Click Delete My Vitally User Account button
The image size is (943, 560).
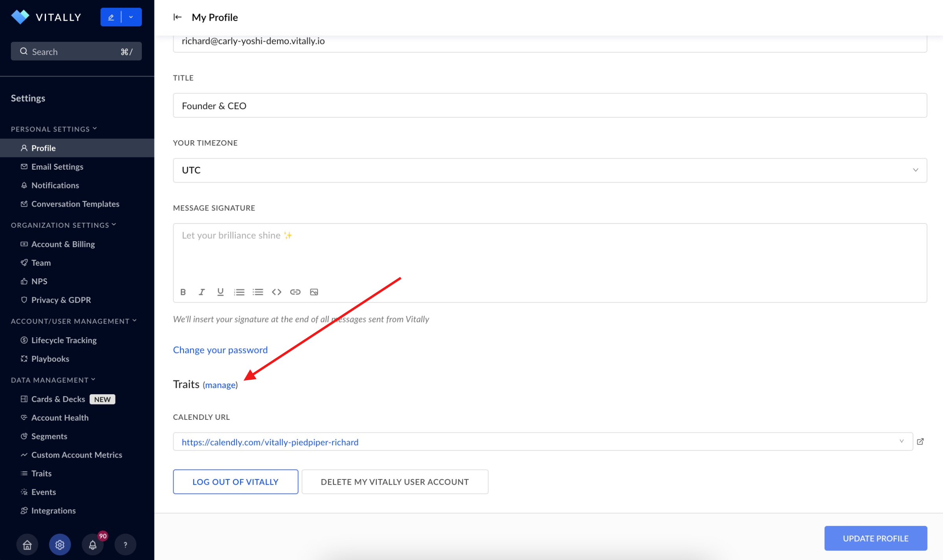[x=395, y=482]
